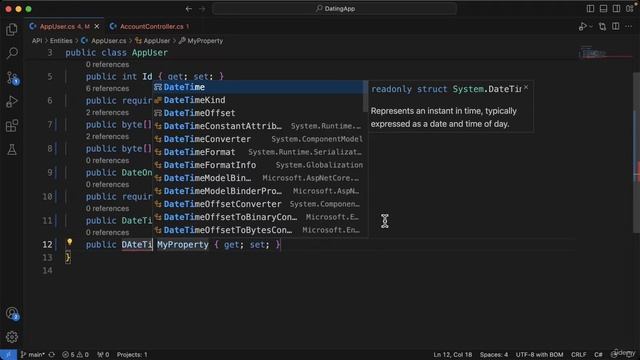Change CRLF end of line sequence
The height and width of the screenshot is (360, 640).
(x=578, y=355)
